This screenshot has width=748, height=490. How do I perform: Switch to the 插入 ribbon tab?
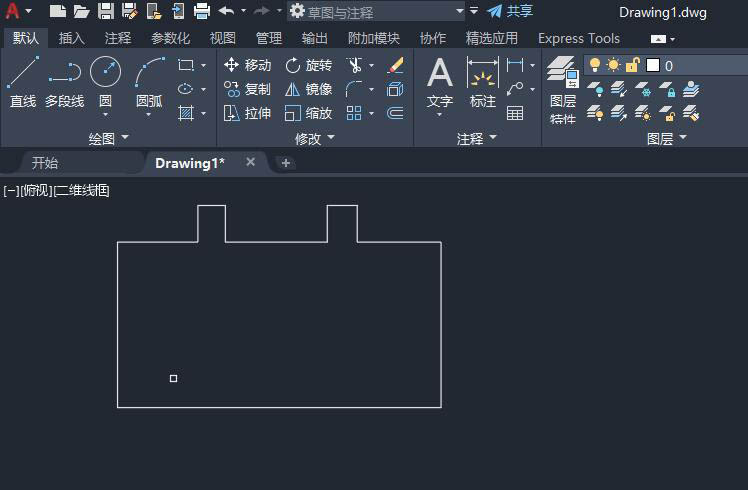coord(72,38)
